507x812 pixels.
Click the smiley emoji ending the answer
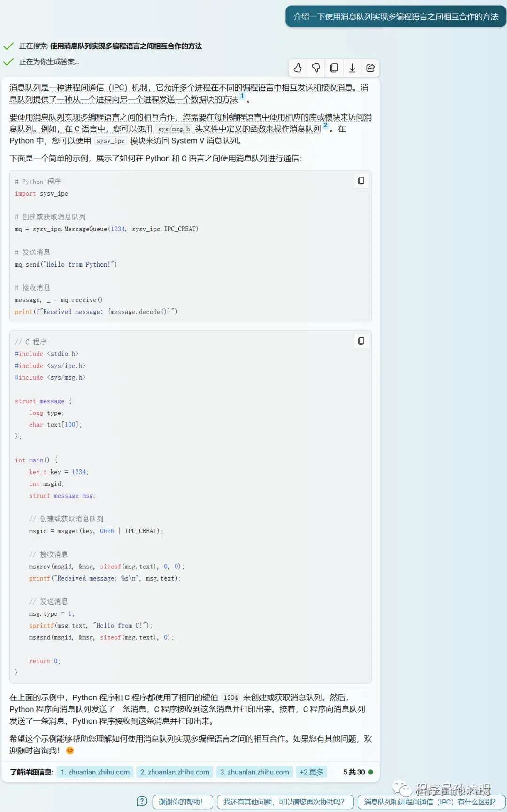[70, 751]
